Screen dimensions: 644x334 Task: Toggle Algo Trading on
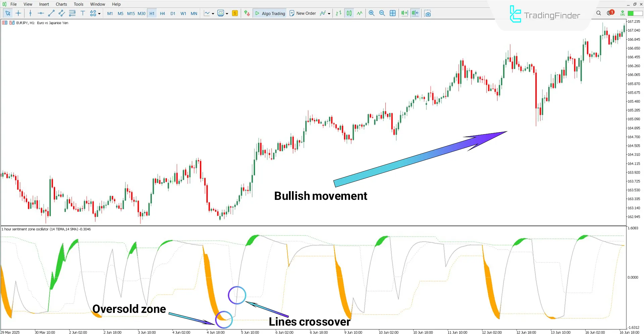pos(269,13)
